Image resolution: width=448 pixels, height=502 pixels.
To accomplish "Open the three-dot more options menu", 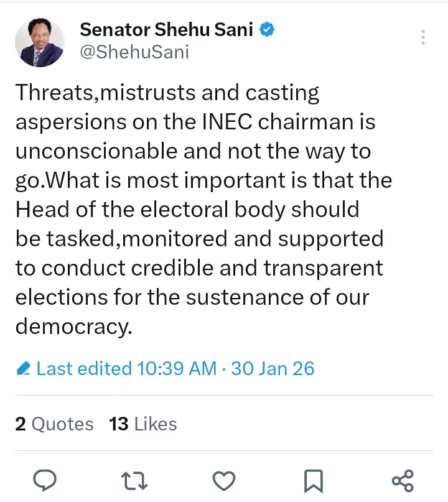I will pos(422,37).
